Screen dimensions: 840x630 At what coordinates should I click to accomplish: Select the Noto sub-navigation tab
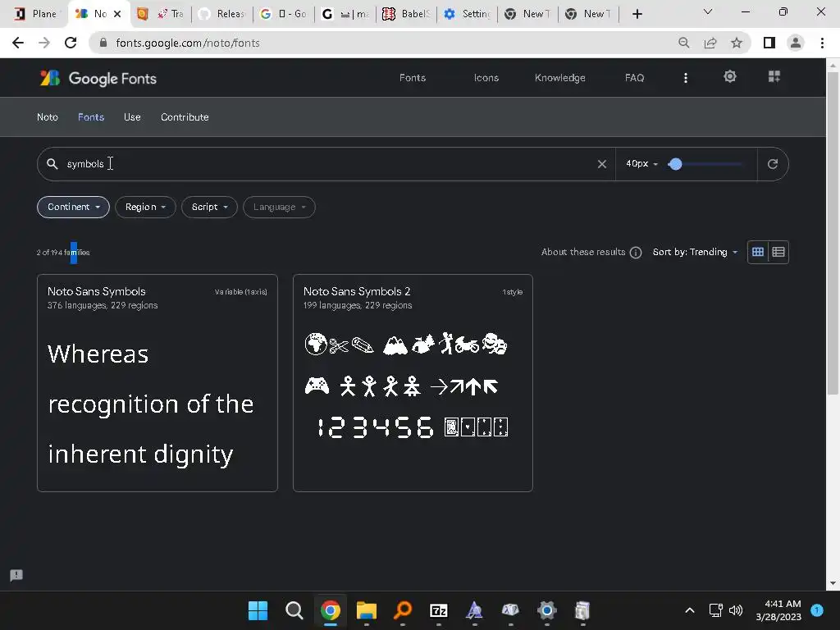(47, 116)
